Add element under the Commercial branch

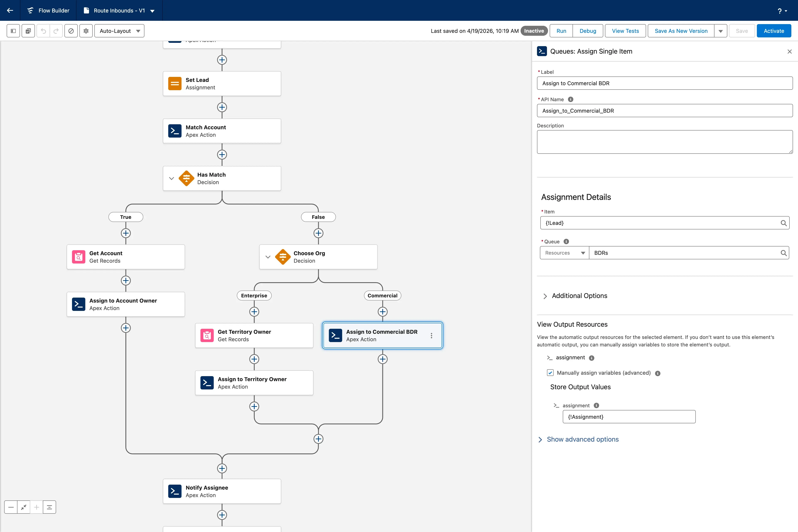coord(382,312)
